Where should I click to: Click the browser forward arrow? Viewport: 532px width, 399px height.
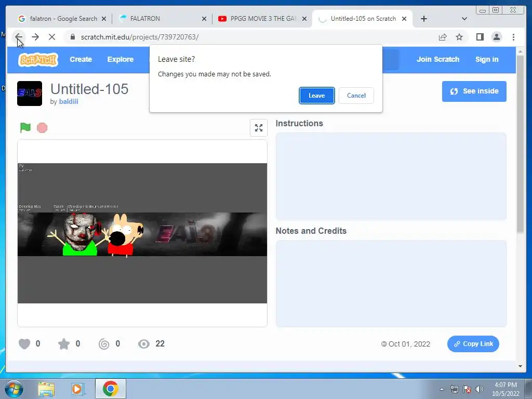35,37
